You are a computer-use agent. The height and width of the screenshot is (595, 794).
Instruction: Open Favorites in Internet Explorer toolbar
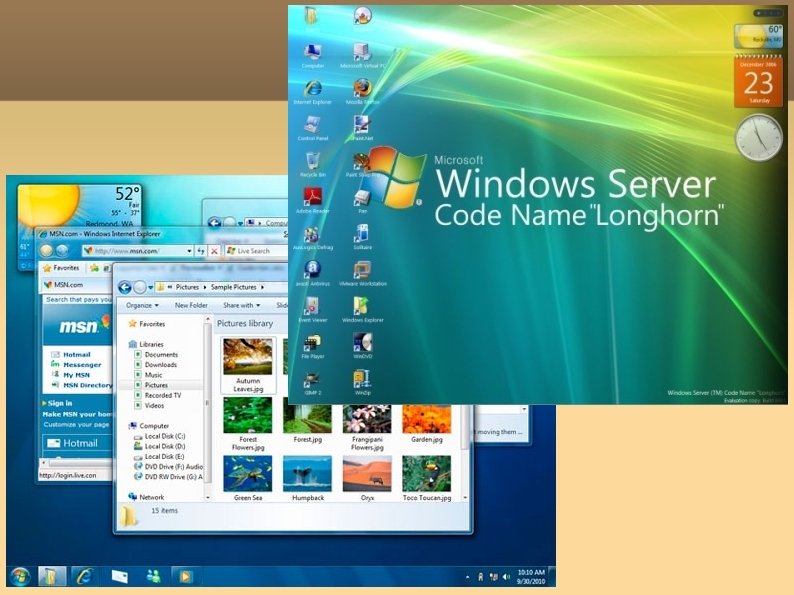(61, 268)
